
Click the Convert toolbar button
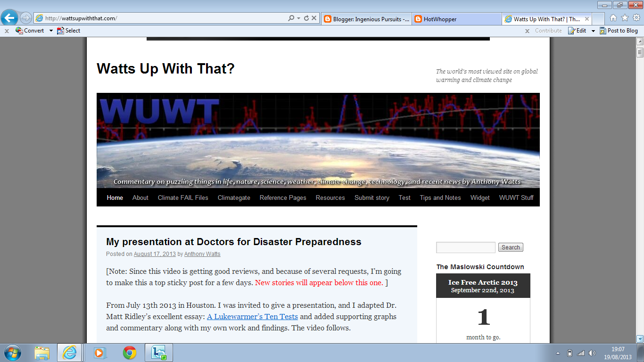30,31
